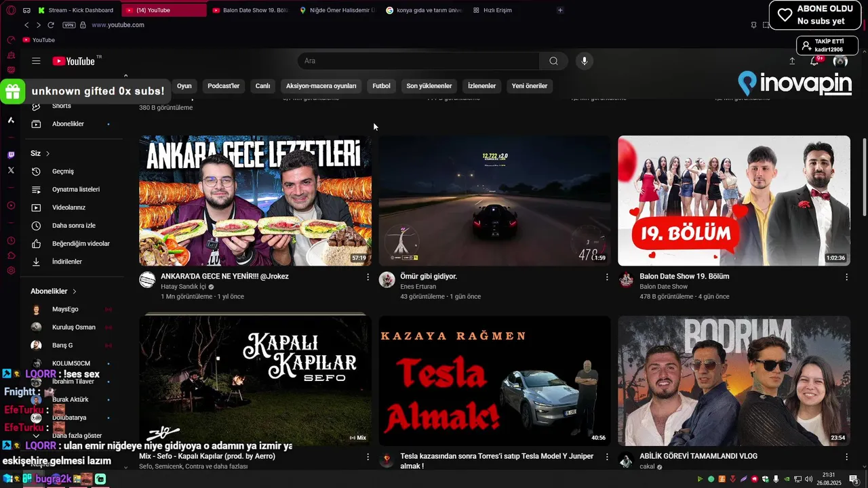Click the Windows notification center icon

tap(853, 479)
